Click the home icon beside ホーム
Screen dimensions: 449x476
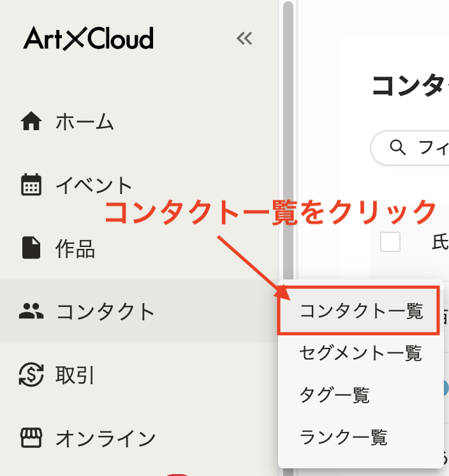[x=31, y=121]
